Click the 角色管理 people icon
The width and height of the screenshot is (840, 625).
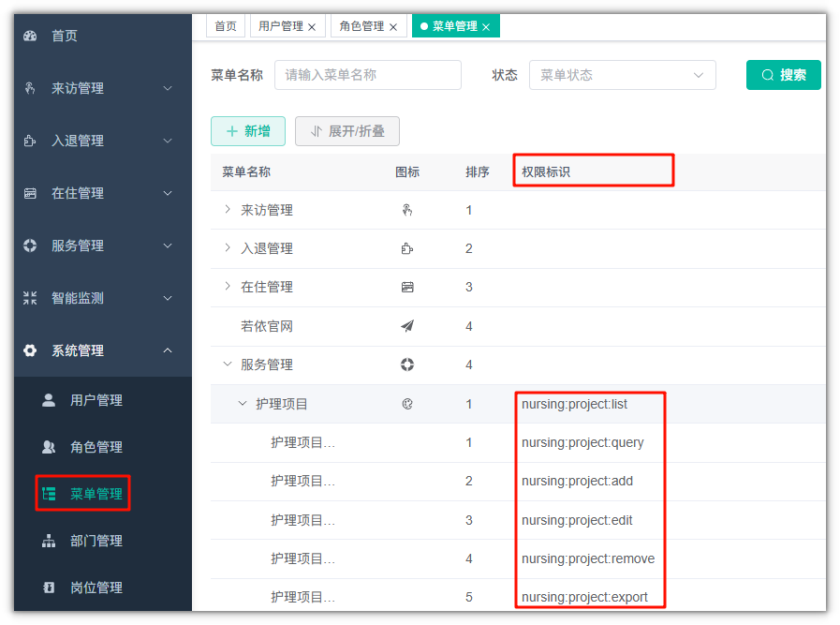(49, 447)
